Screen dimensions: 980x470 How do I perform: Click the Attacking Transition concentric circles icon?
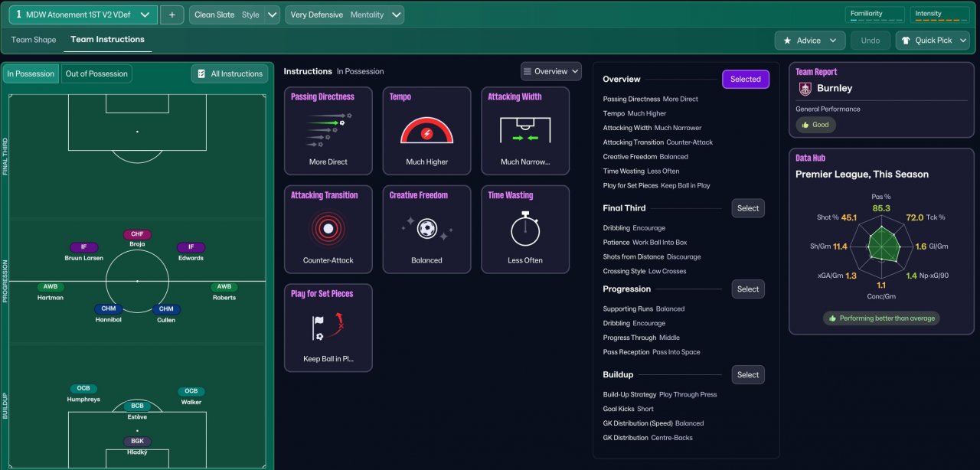328,228
